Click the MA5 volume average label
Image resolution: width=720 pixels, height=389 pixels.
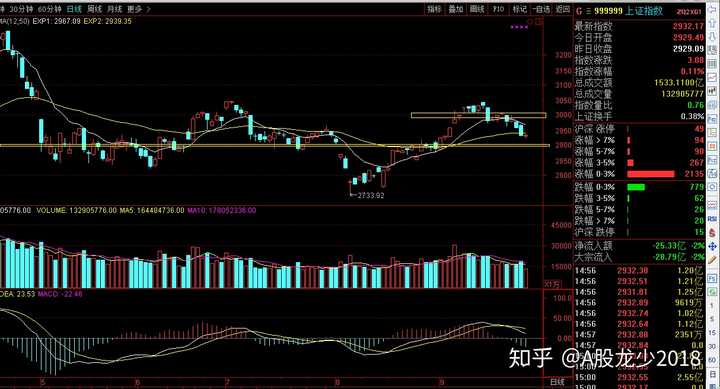click(x=152, y=210)
